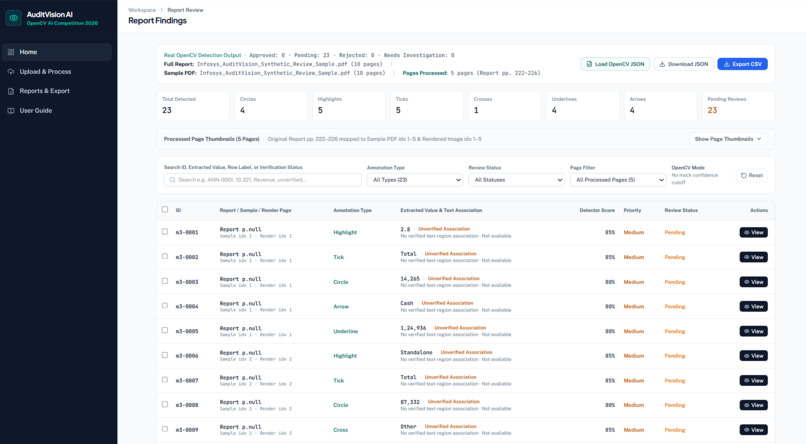806x444 pixels.
Task: Open the Upload & Process menu item
Action: coord(57,71)
